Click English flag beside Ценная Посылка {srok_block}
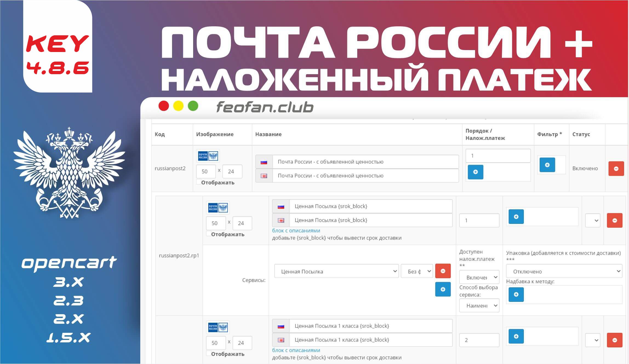Viewport: 629px width, 364px height. (x=281, y=220)
